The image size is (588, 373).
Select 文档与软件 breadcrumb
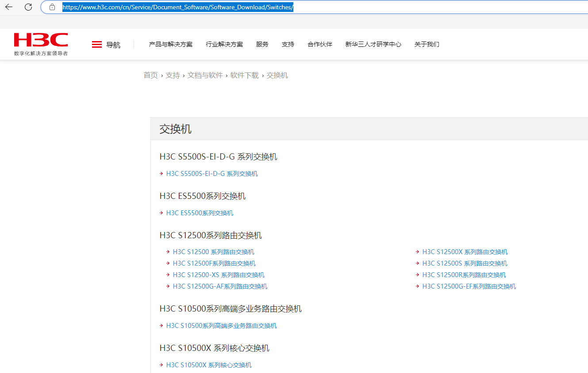coord(205,76)
